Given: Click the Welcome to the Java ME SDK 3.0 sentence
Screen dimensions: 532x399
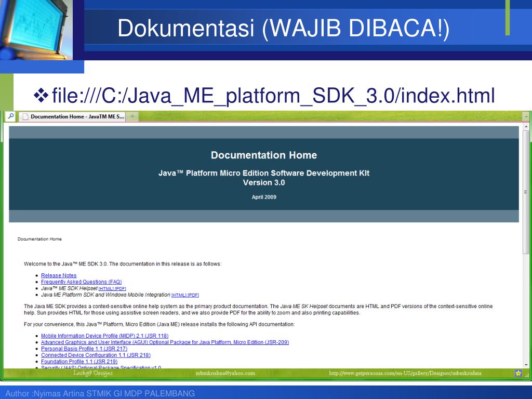Looking at the screenshot, I should click(x=123, y=264).
